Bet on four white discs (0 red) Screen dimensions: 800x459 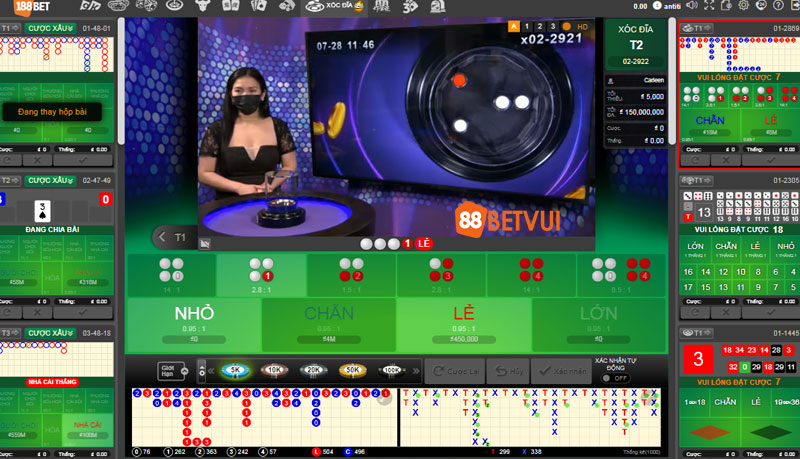(171, 275)
